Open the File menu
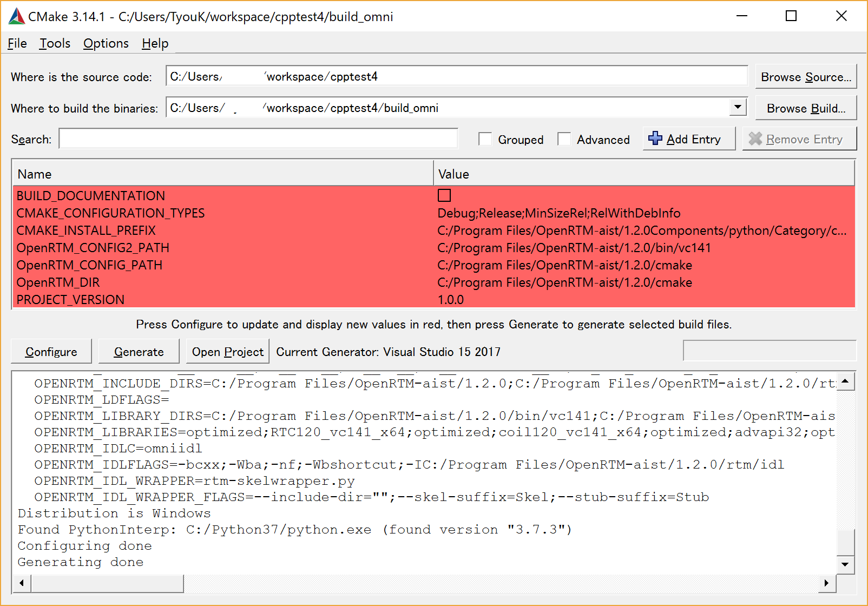868x606 pixels. click(x=17, y=43)
